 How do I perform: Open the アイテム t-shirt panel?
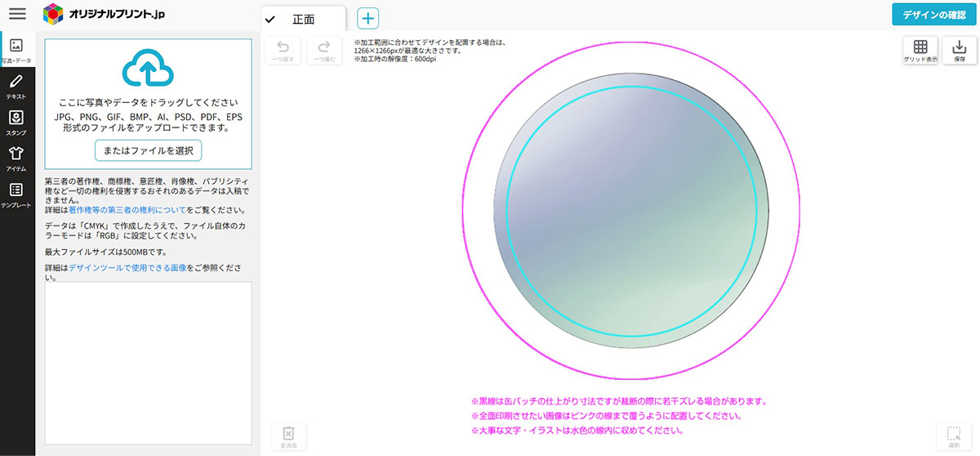point(16,159)
